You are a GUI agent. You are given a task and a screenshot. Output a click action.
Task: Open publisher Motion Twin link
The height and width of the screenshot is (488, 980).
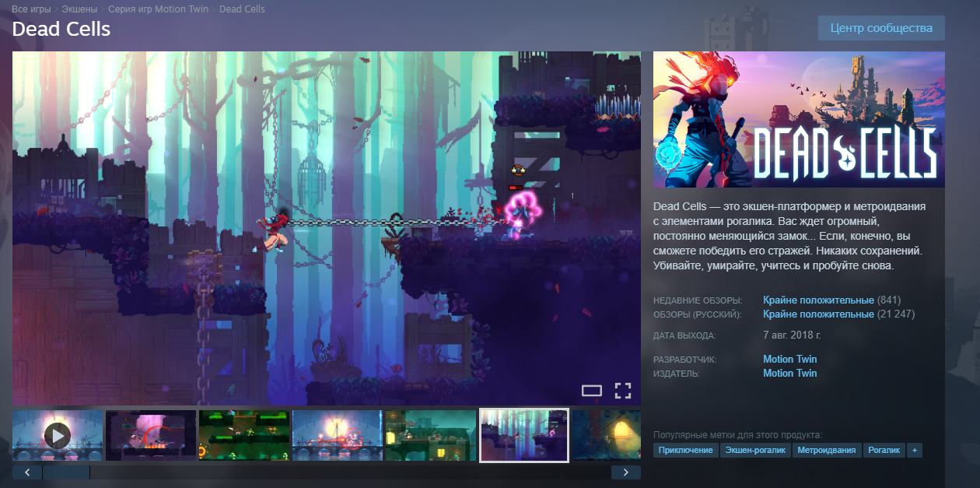click(x=790, y=374)
